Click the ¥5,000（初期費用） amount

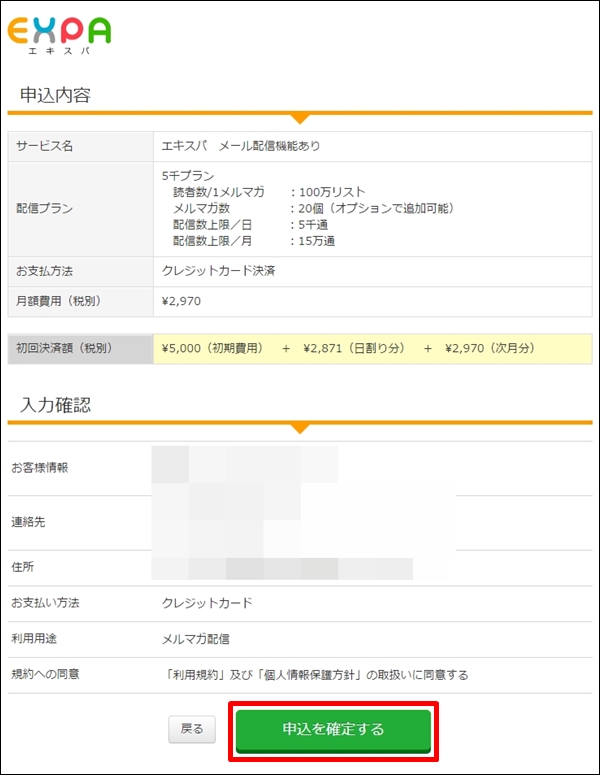point(213,348)
